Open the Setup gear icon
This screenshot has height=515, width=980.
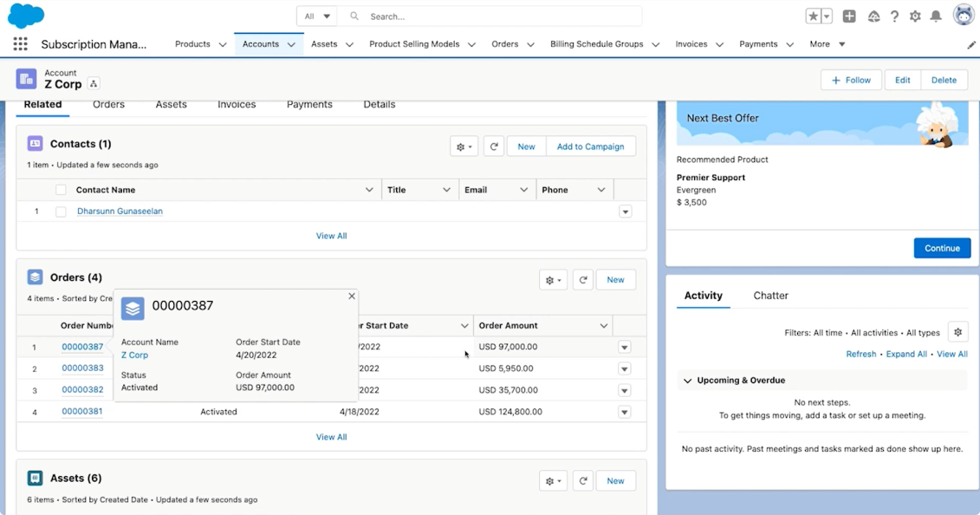[915, 16]
